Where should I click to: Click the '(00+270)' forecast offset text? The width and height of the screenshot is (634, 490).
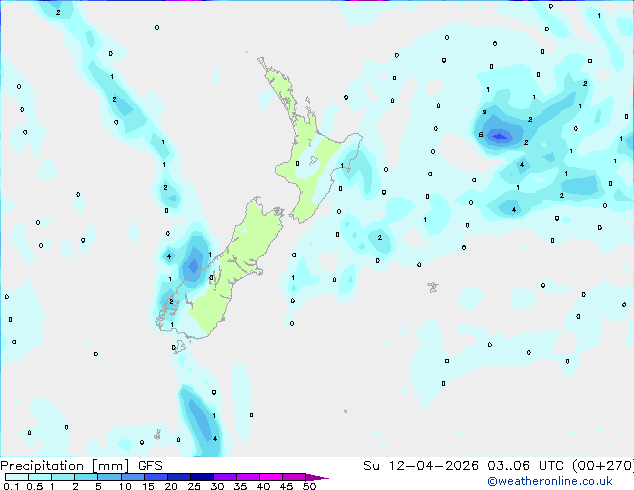[603, 466]
